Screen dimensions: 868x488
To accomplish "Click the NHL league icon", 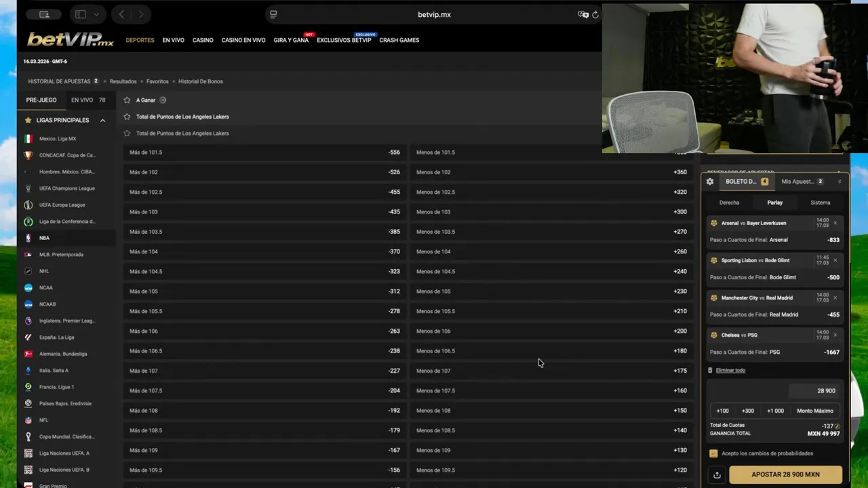I will (x=28, y=271).
